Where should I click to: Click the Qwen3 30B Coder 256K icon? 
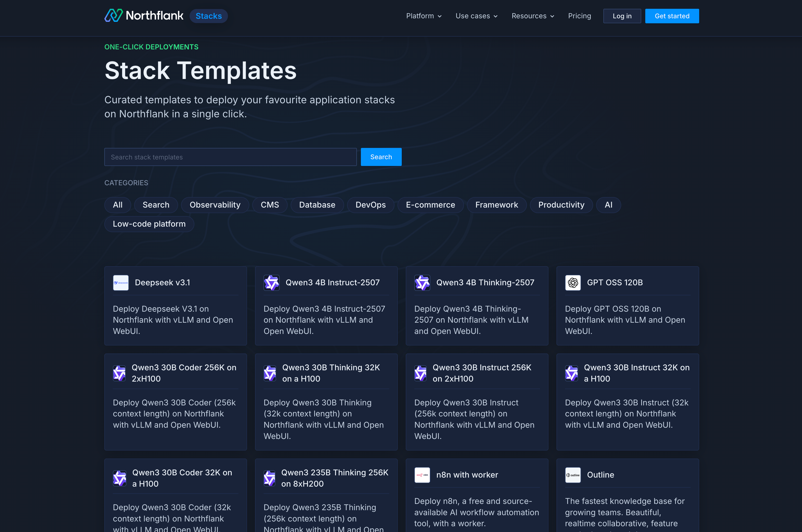tap(119, 373)
